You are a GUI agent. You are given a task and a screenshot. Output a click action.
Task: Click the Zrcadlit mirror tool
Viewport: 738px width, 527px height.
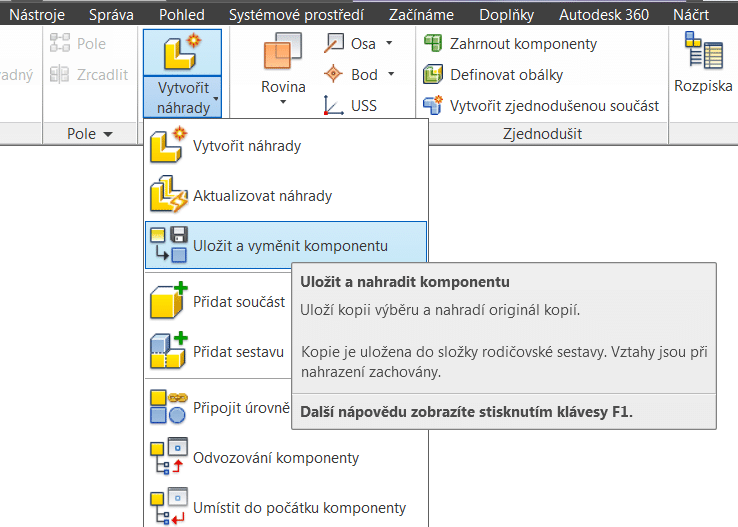coord(89,74)
